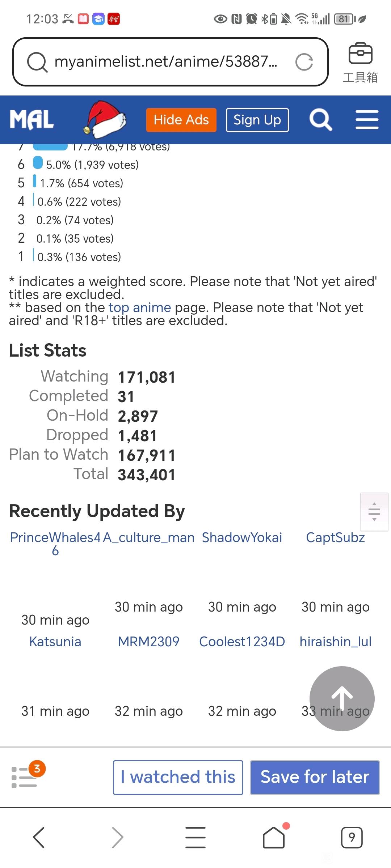391x868 pixels.
Task: Open browser tabs counter showing 9
Action: (x=352, y=837)
